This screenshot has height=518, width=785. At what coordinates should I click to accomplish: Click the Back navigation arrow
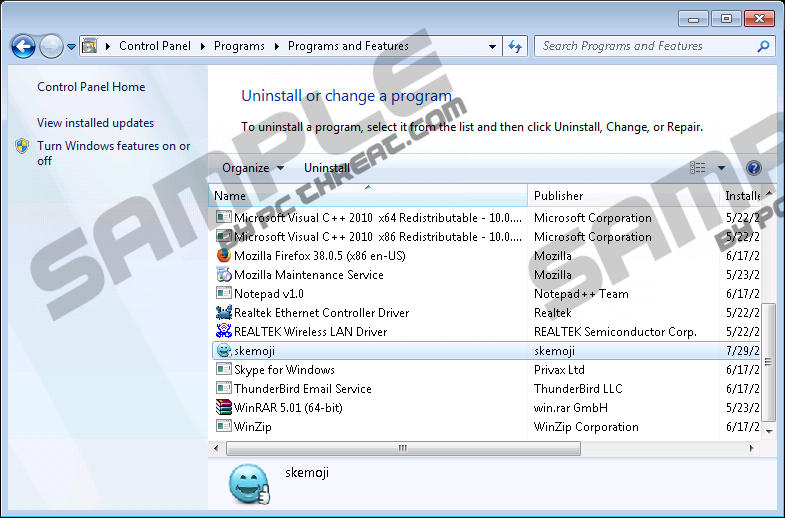(23, 46)
